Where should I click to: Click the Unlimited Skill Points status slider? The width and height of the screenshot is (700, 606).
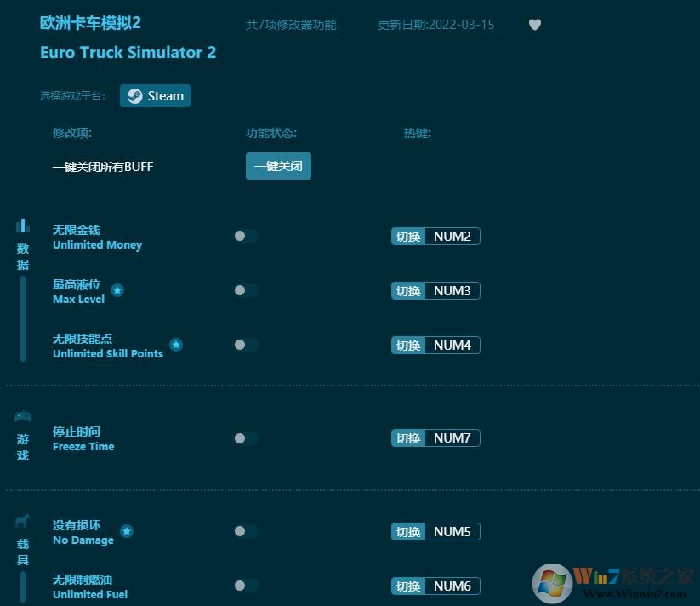point(245,345)
